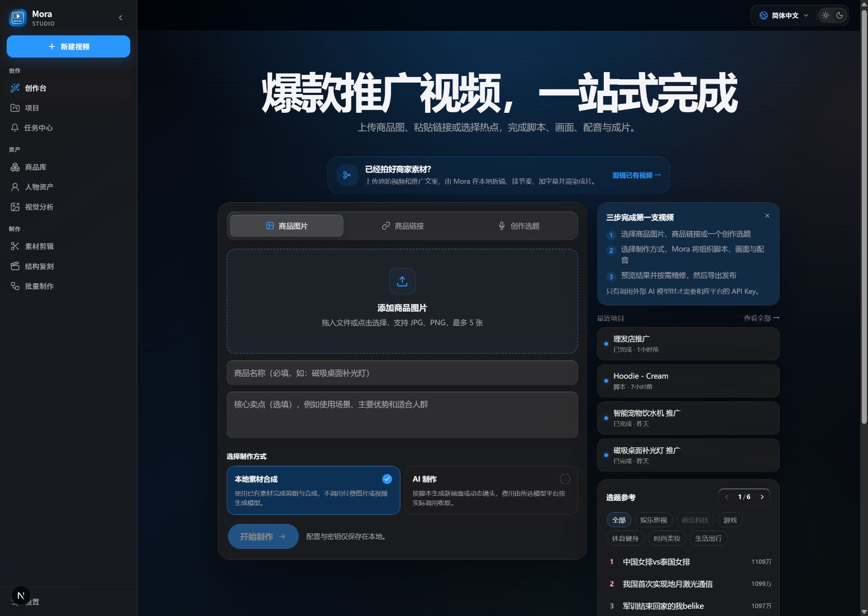
Task: Open 批量制作 in the sidebar
Action: pyautogui.click(x=68, y=286)
